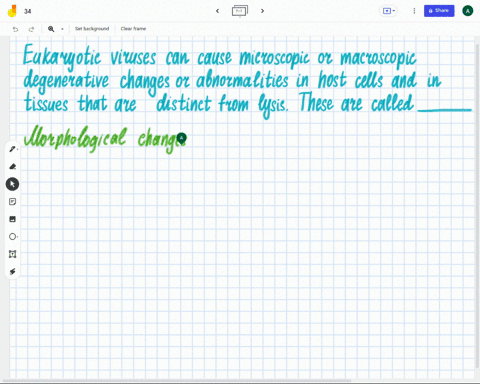Insert an image
Viewport: 480px width, 384px height.
[x=13, y=219]
